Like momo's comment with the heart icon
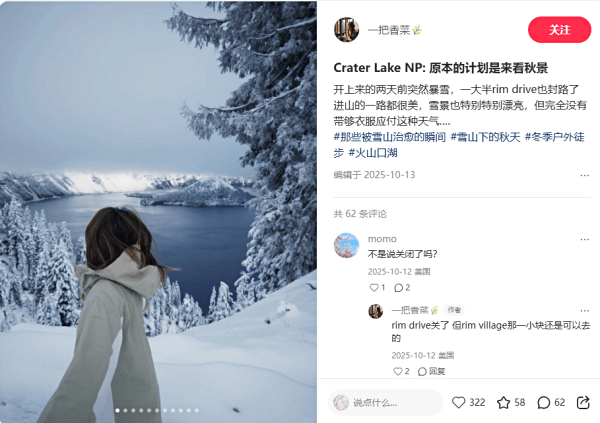Viewport: 600px width, 423px height. 374,287
